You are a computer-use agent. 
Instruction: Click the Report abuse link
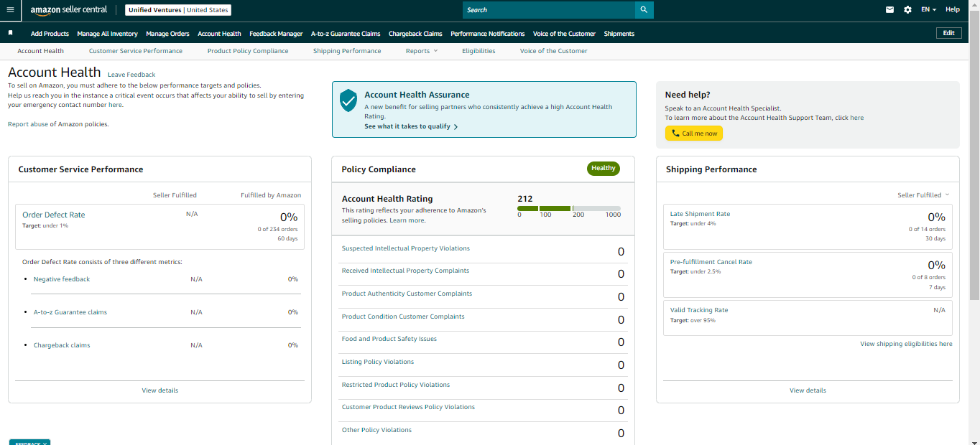28,124
